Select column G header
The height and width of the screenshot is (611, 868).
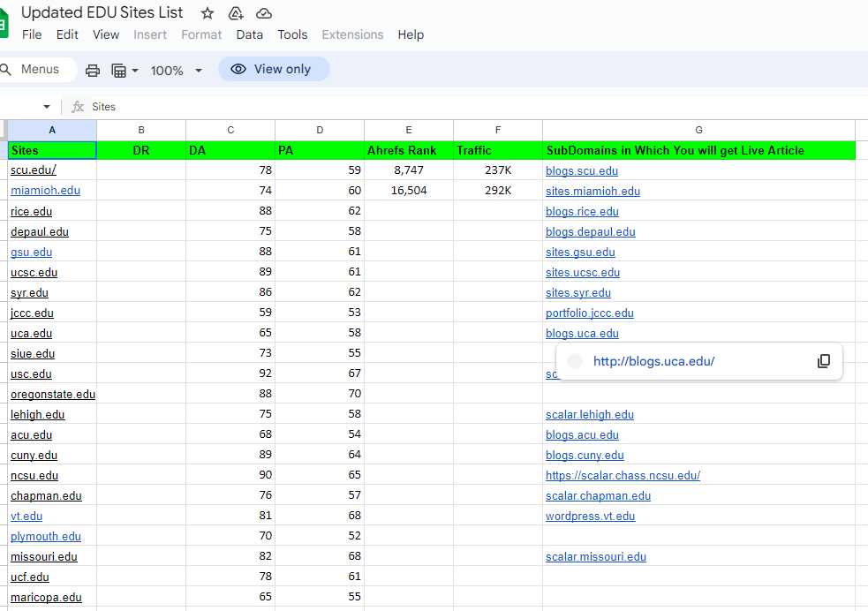click(698, 130)
